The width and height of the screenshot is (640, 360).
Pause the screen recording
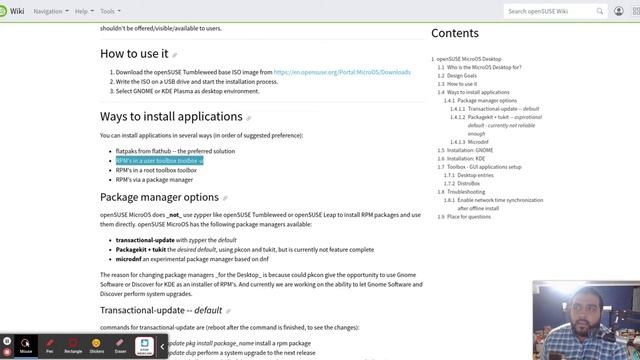pos(7,341)
